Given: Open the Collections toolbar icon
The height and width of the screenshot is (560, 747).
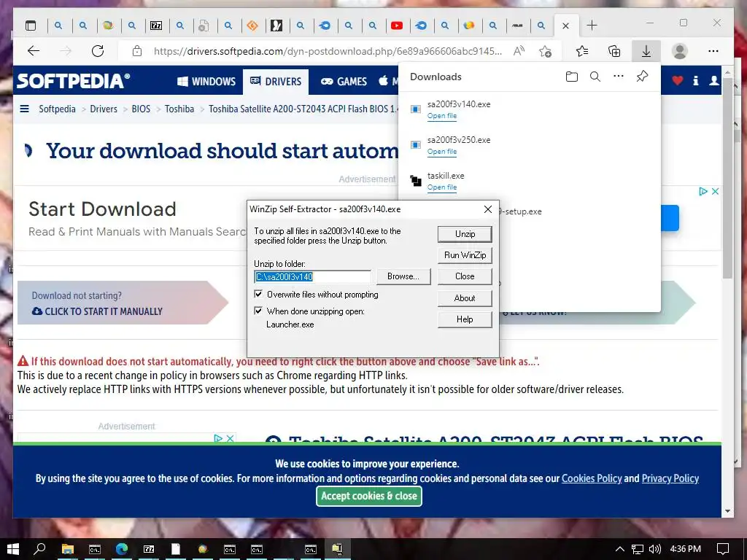Looking at the screenshot, I should pyautogui.click(x=614, y=51).
